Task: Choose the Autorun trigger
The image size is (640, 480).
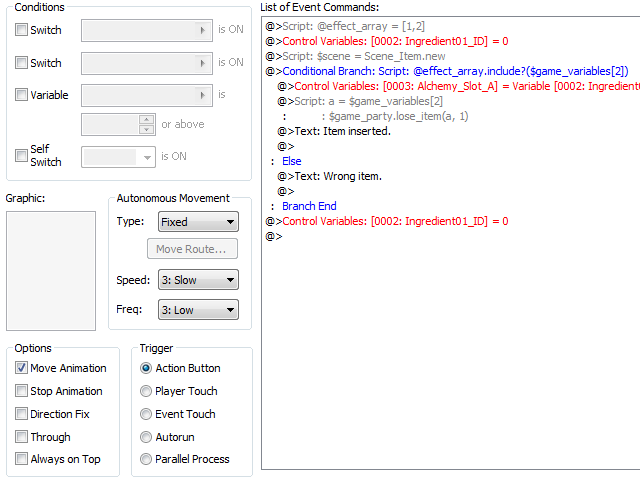Action: coord(147,437)
